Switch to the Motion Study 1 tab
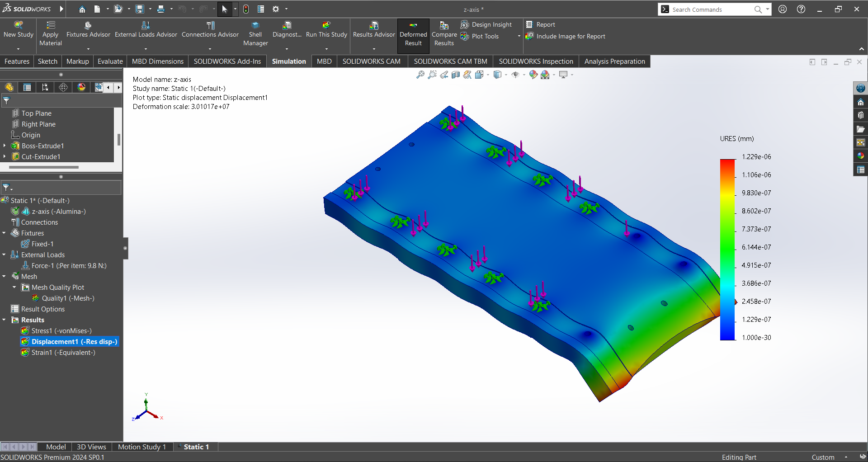Screen dimensions: 868x462 pyautogui.click(x=142, y=447)
